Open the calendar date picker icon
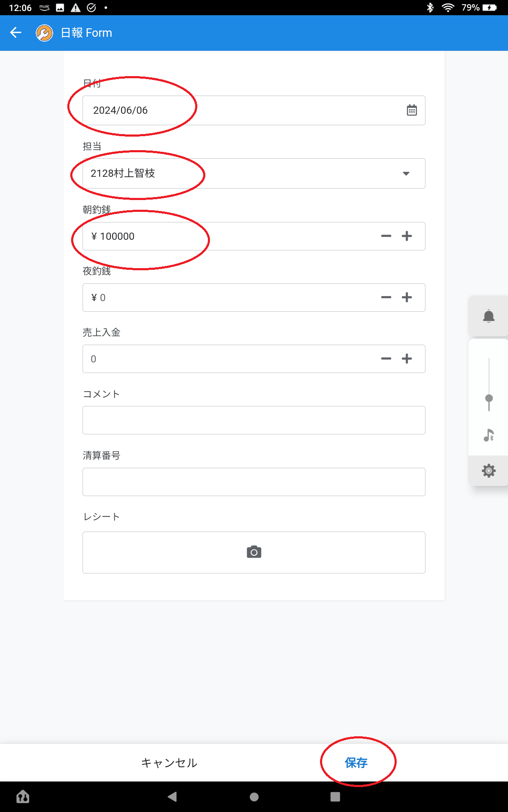Viewport: 508px width, 812px height. pyautogui.click(x=411, y=110)
